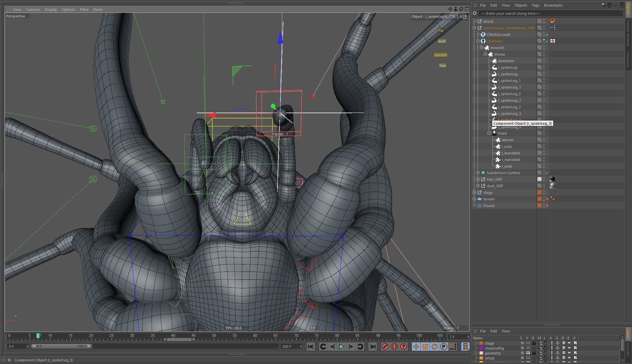Open the timeline filmstrip icon
The image size is (632, 364).
click(x=465, y=347)
